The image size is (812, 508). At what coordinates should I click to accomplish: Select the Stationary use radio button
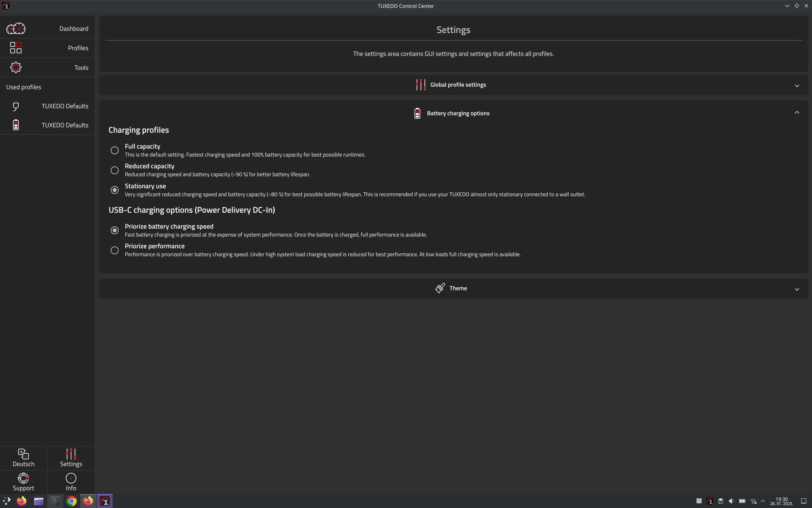(x=115, y=190)
